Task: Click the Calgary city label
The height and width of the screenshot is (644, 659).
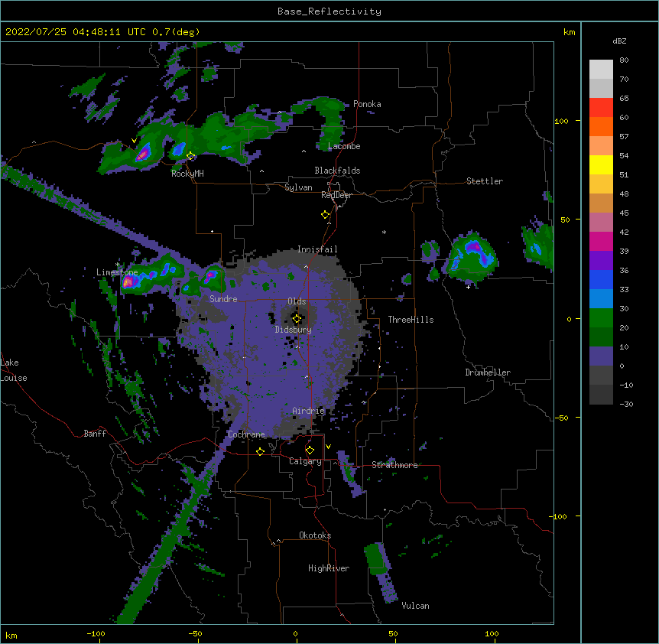Action: [x=305, y=461]
